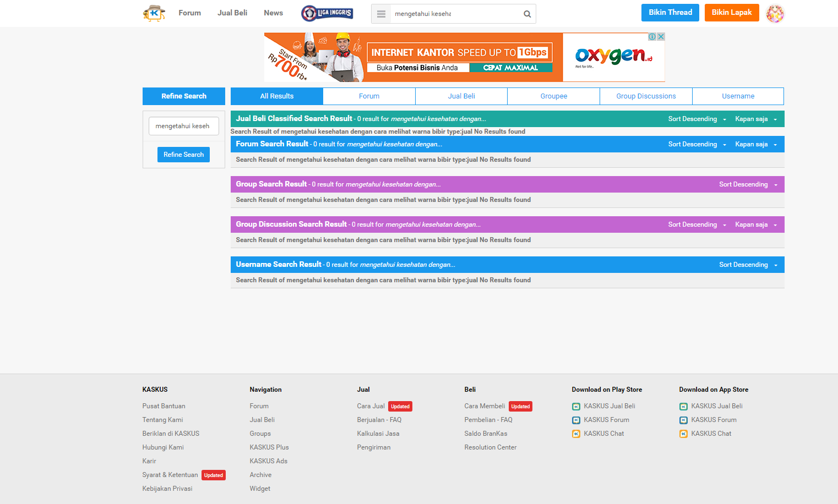The height and width of the screenshot is (504, 838).
Task: Open Karir footer link
Action: pos(149,461)
